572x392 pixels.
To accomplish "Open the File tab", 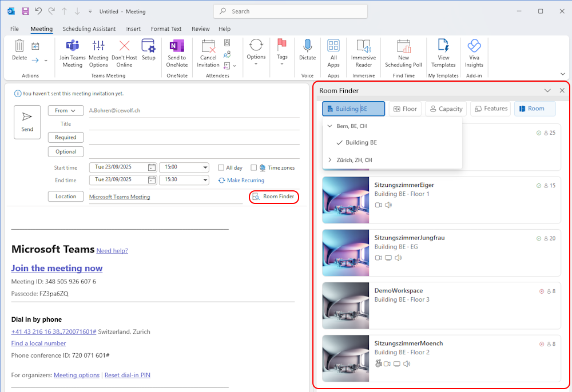I will [x=15, y=29].
